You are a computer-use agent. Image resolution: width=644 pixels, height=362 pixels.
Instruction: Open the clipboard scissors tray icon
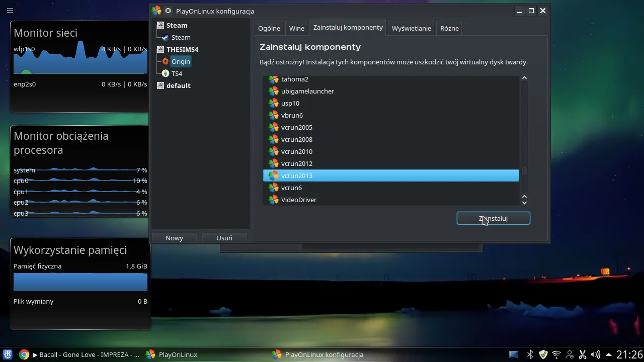click(x=583, y=354)
